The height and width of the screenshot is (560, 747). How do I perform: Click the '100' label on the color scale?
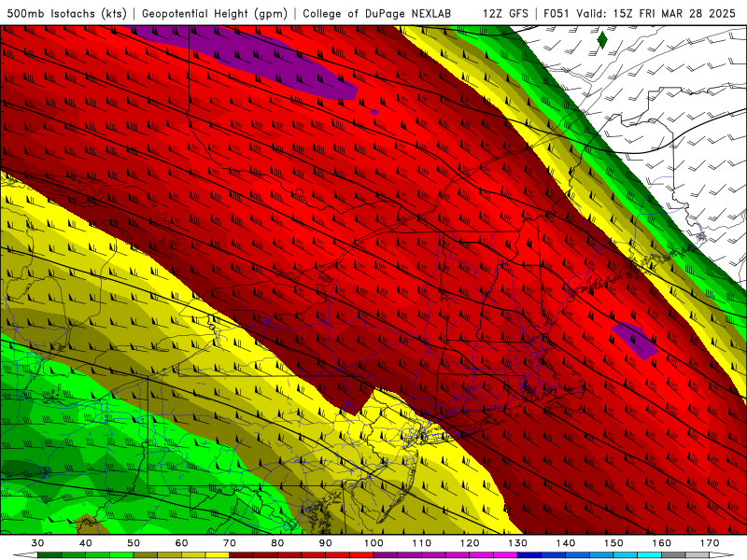point(373,543)
